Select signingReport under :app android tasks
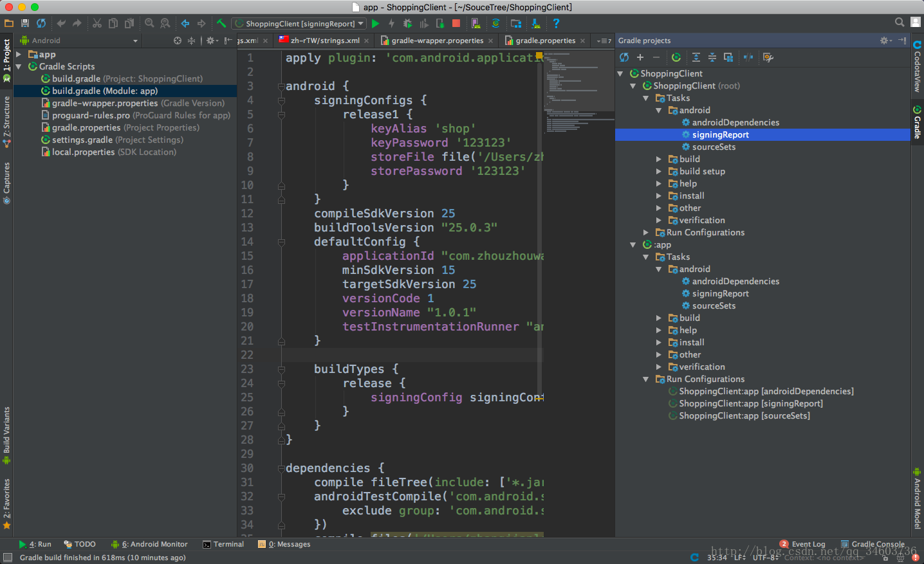This screenshot has height=564, width=924. pos(715,294)
